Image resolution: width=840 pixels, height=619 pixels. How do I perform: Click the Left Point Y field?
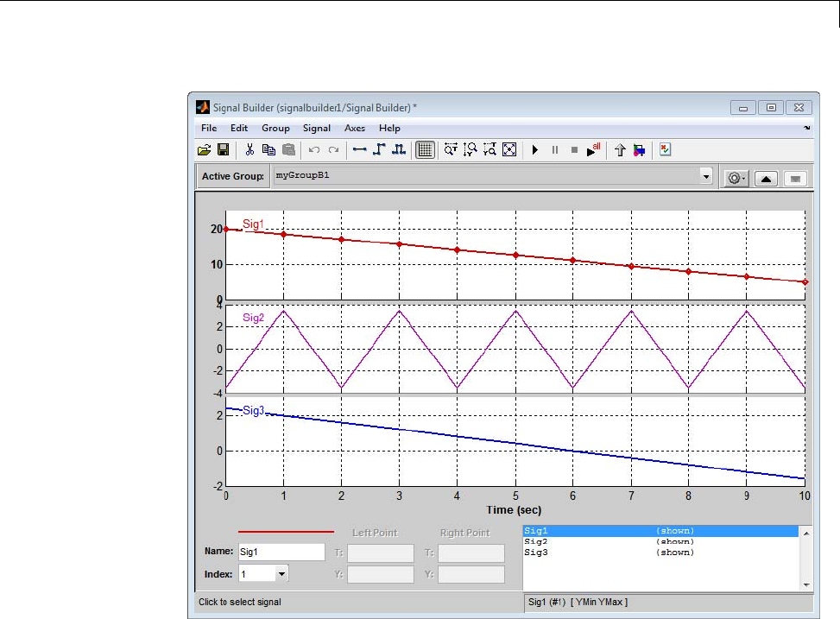tap(381, 574)
